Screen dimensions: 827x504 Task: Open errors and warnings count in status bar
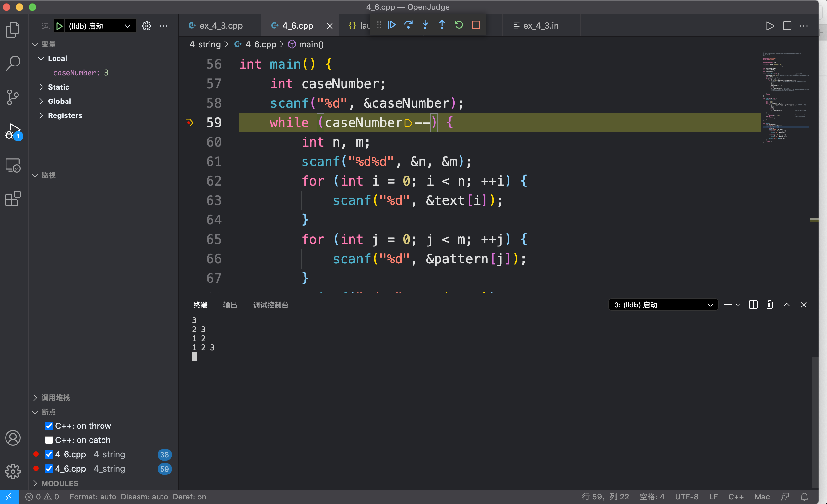click(42, 497)
